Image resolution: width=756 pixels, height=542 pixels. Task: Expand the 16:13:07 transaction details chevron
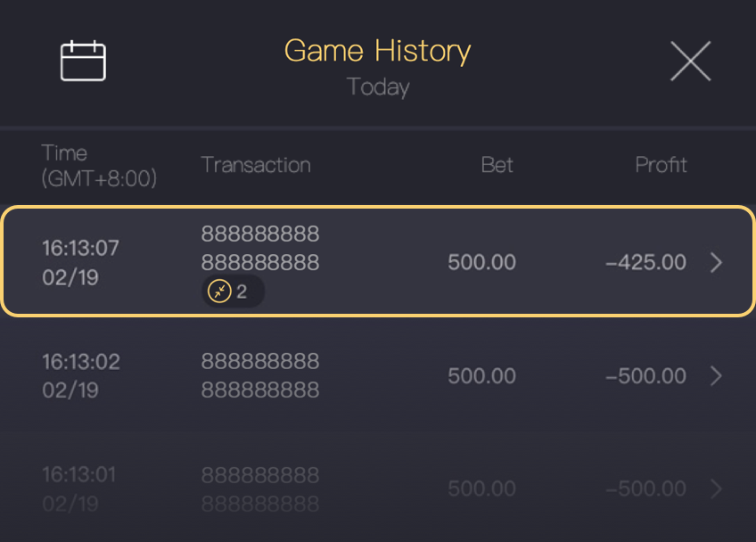pyautogui.click(x=716, y=262)
